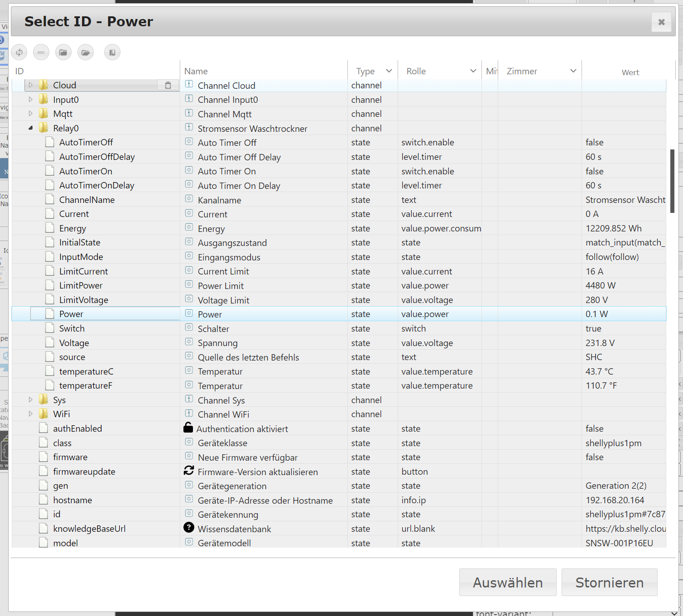Viewport: 683px width, 616px height.
Task: Select the temperatureC tree item
Action: tap(87, 371)
